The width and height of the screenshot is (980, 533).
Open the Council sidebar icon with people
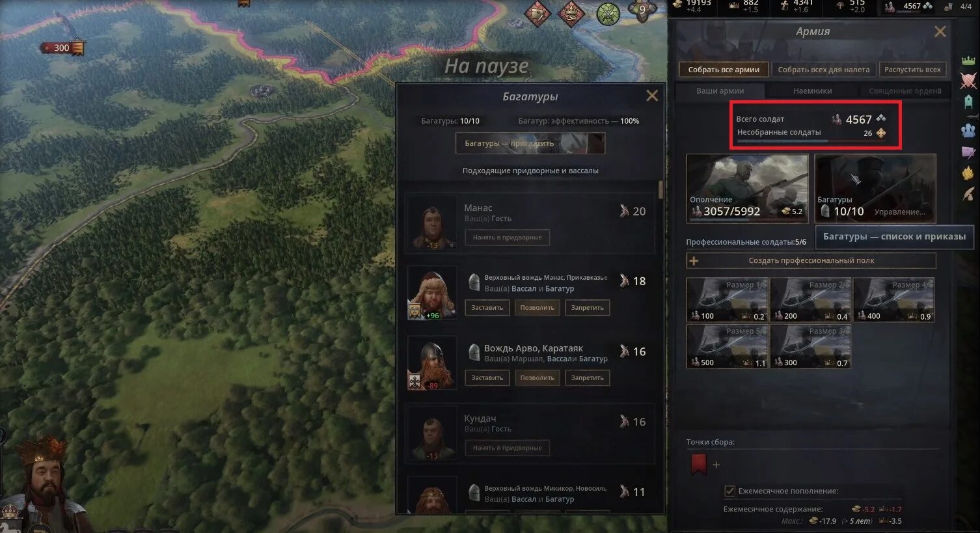pos(968,130)
